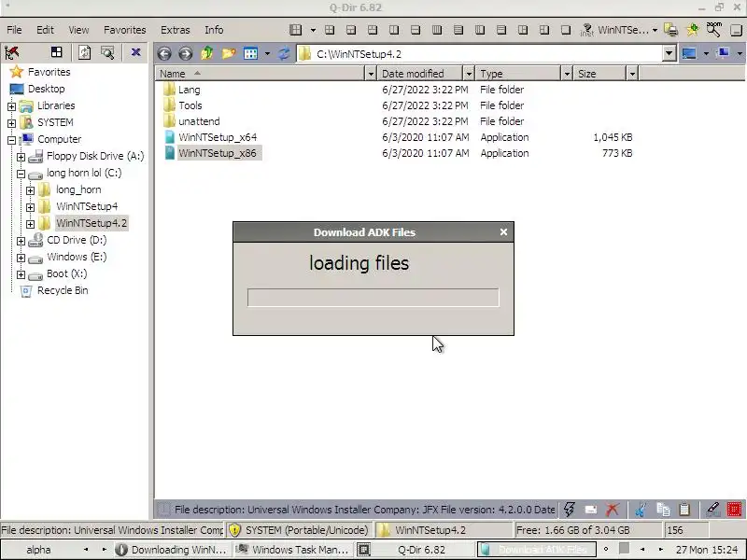747x560 pixels.
Task: Go forward with the right arrow button
Action: click(185, 54)
